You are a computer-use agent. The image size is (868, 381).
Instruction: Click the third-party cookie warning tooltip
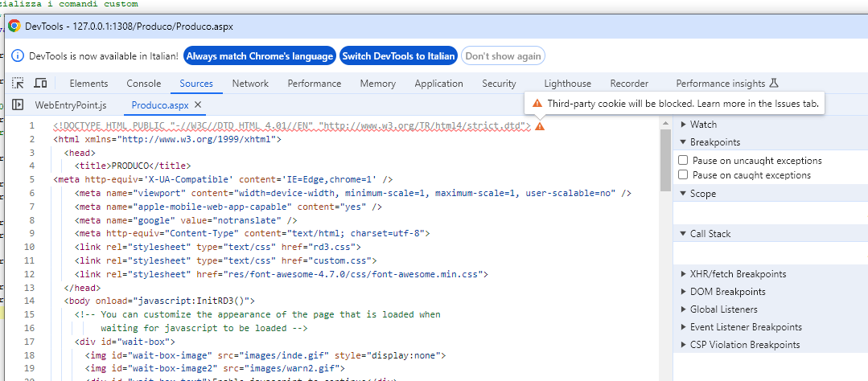(x=674, y=103)
